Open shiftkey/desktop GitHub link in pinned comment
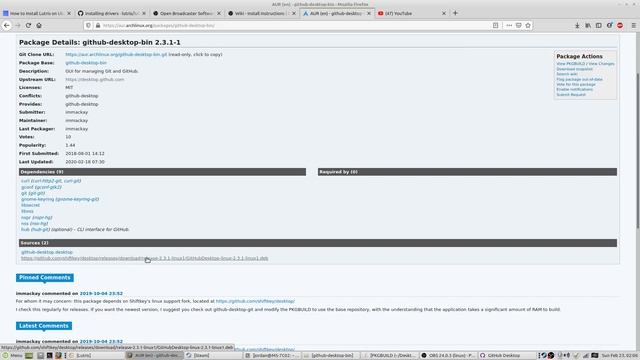The image size is (640, 360). 255,301
